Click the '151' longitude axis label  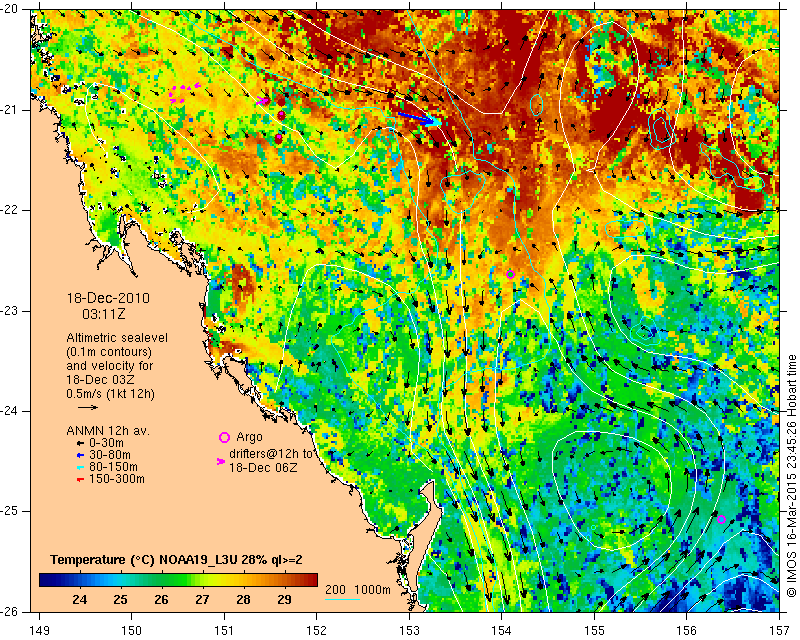224,631
